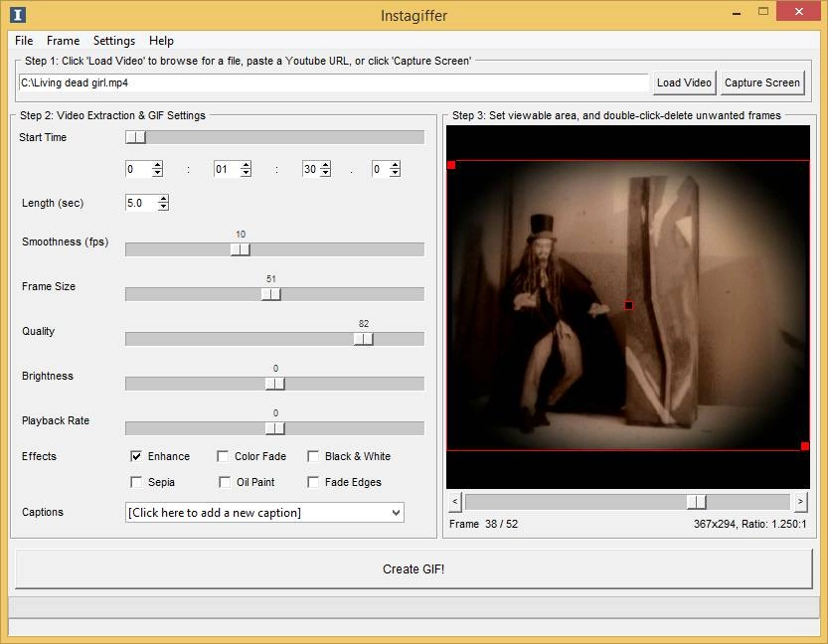This screenshot has height=644, width=828.
Task: Click the frame scrubber slider handle
Action: pos(697,502)
